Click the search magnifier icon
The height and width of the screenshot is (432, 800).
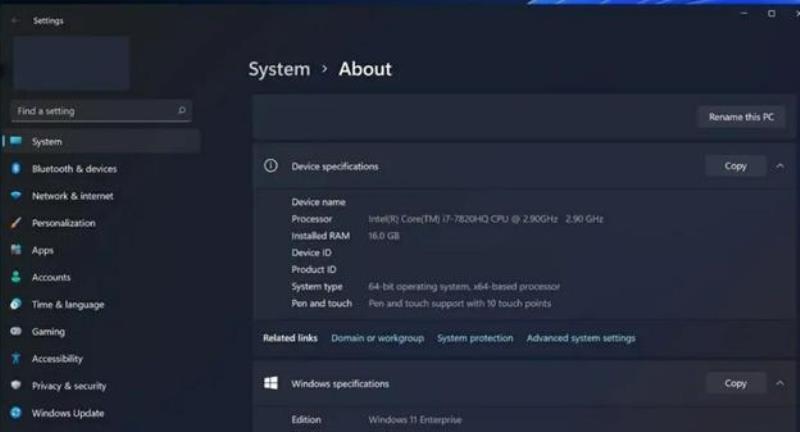(182, 110)
